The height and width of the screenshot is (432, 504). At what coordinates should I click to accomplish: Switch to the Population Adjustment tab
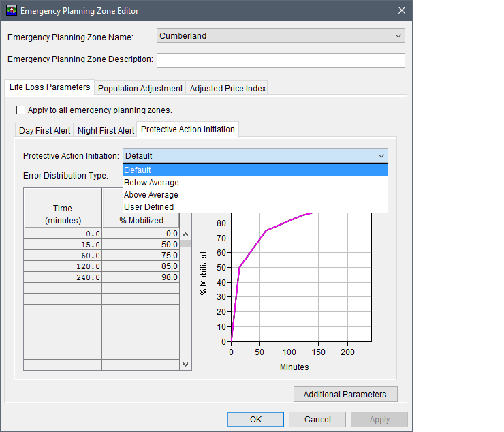click(x=140, y=89)
